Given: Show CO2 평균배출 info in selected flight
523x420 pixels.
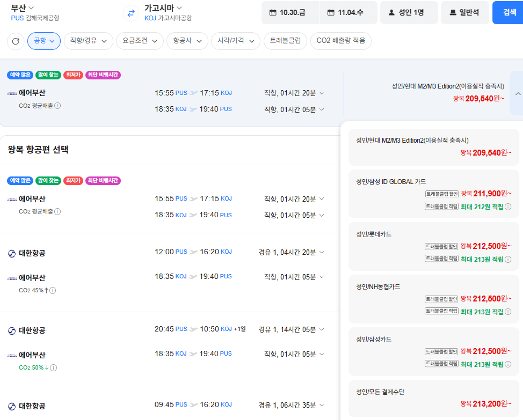Looking at the screenshot, I should click(x=57, y=106).
